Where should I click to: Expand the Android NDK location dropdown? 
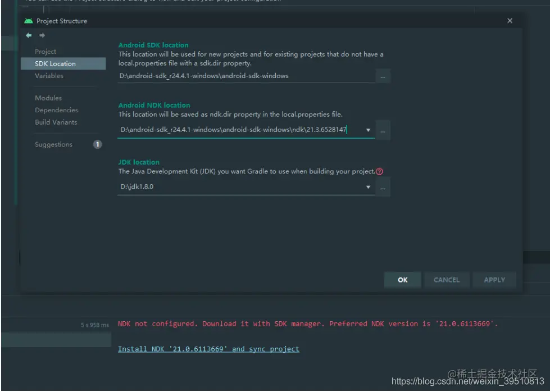(368, 130)
